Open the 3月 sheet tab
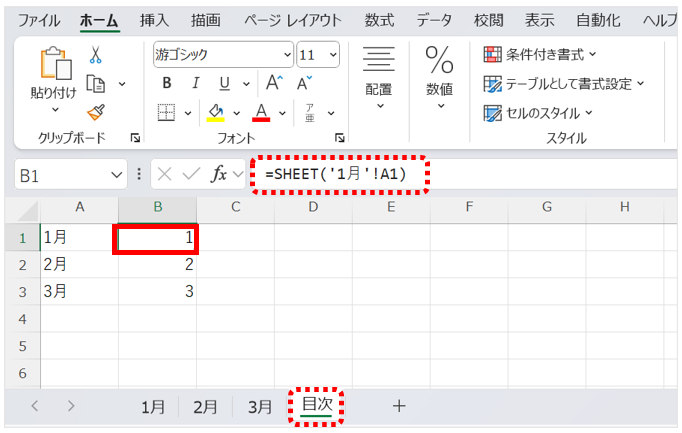The width and height of the screenshot is (682, 433). click(x=260, y=407)
